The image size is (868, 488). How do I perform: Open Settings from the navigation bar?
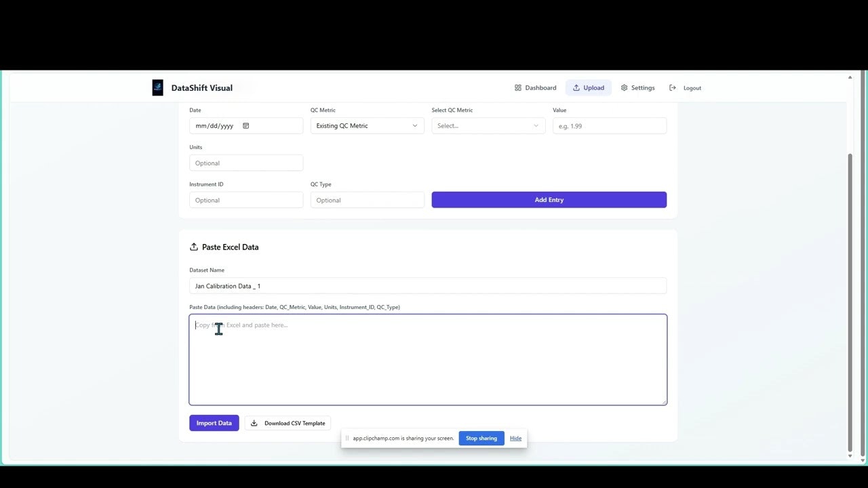[x=637, y=87]
